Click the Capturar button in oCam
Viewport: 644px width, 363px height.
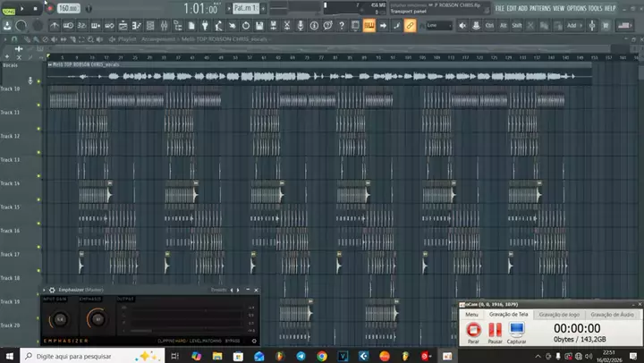pos(516,333)
